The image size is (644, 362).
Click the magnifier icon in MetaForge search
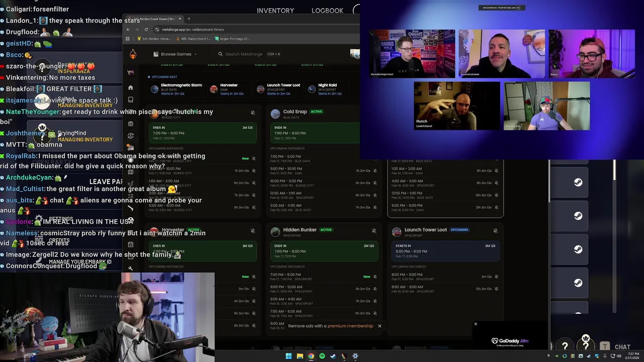(220, 54)
